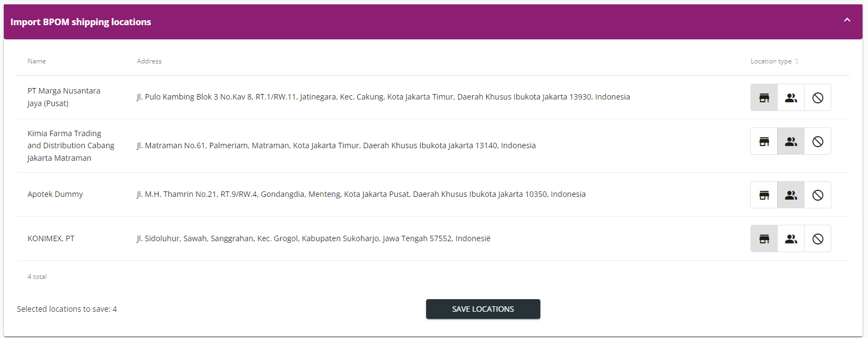Set PT Marga Nusantara Jaya as people type

click(791, 97)
